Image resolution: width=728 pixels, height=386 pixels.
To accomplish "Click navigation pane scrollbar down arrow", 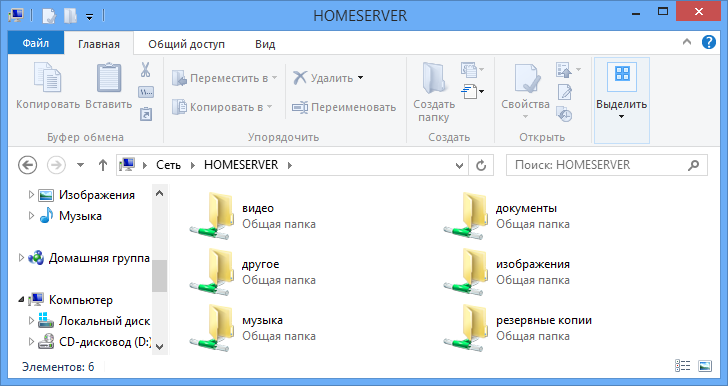I will click(159, 346).
